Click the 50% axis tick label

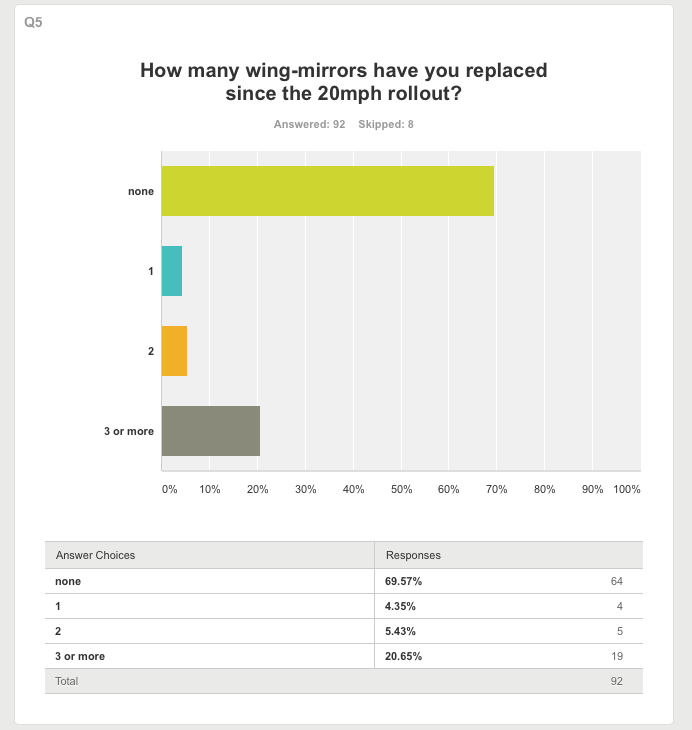[x=401, y=489]
